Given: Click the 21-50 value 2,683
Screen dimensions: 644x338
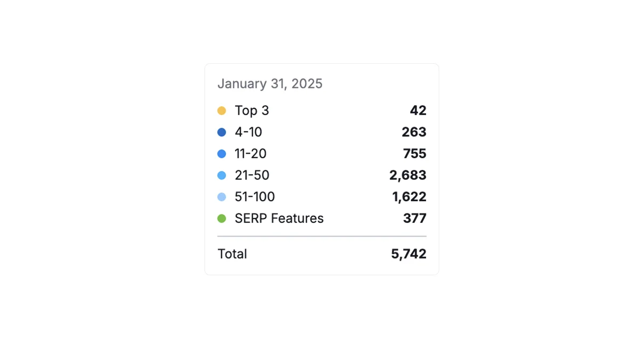Looking at the screenshot, I should (408, 175).
